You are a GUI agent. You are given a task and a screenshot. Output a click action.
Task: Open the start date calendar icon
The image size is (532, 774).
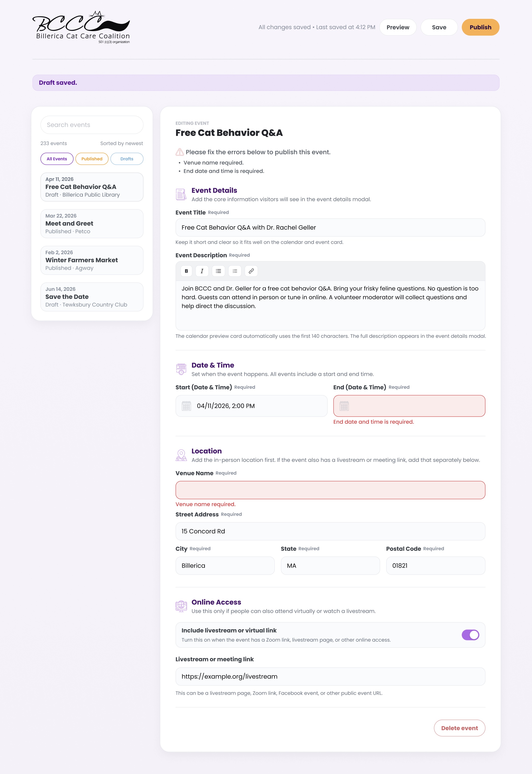(x=186, y=406)
